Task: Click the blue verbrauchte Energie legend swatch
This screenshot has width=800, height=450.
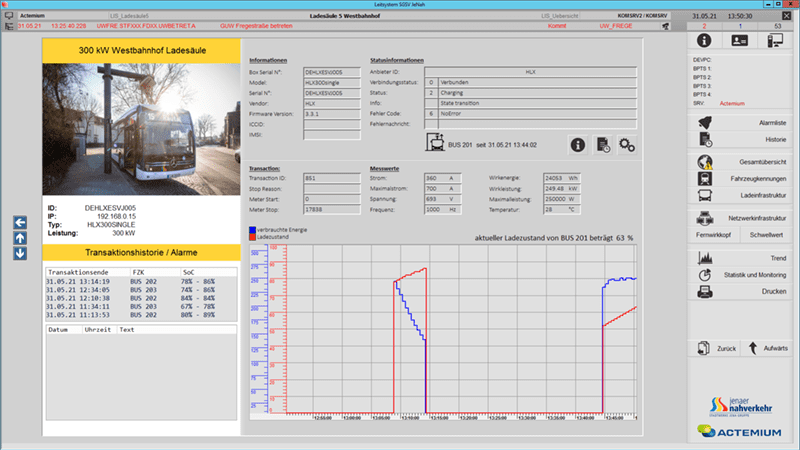Action: (251, 229)
